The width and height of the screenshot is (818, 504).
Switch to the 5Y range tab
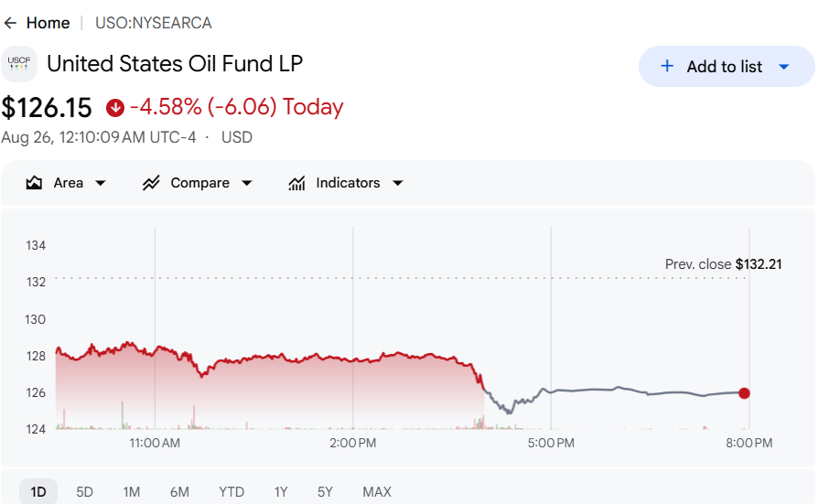(325, 491)
